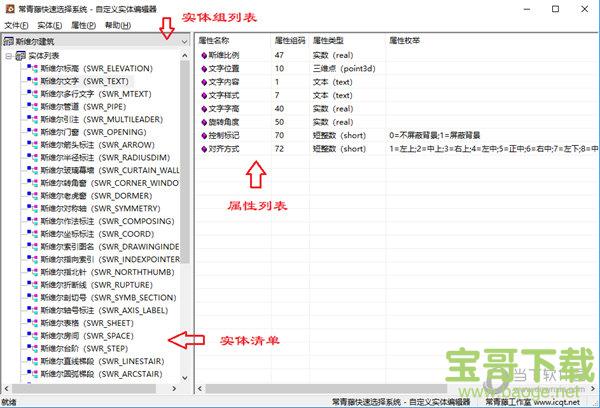Click the SWR_ELEVATION entity icon
600x408 pixels.
pyautogui.click(x=32, y=69)
